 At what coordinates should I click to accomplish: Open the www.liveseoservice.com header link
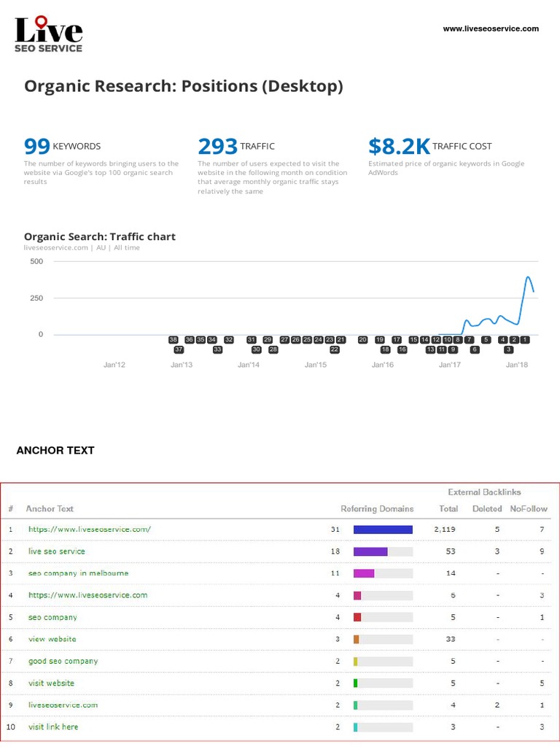click(x=491, y=28)
